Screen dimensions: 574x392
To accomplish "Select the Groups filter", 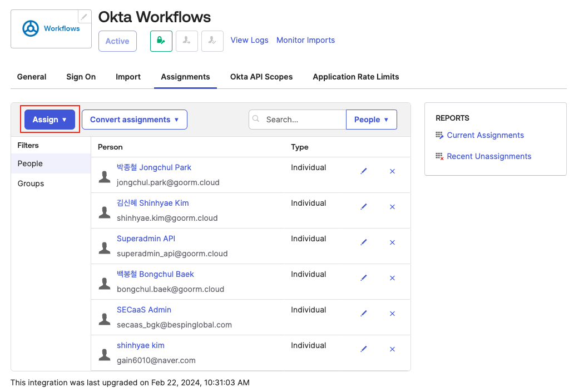I will click(31, 183).
